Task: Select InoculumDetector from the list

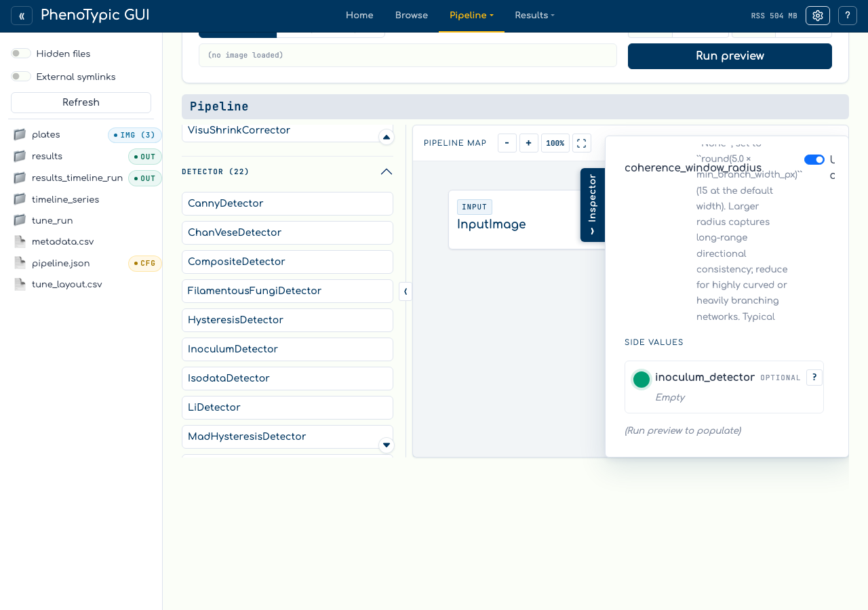Action: (x=288, y=349)
